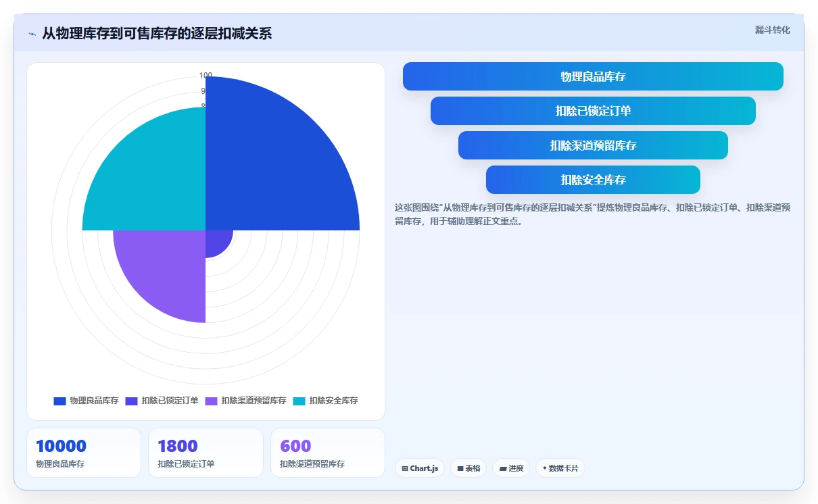The height and width of the screenshot is (504, 818).
Task: Click the 进度 tag chip
Action: coord(511,468)
